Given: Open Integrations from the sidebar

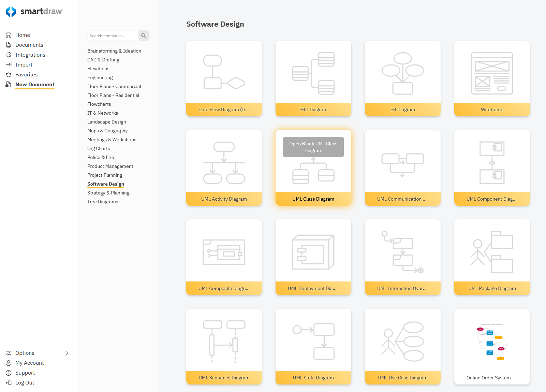Looking at the screenshot, I should 9,55.
